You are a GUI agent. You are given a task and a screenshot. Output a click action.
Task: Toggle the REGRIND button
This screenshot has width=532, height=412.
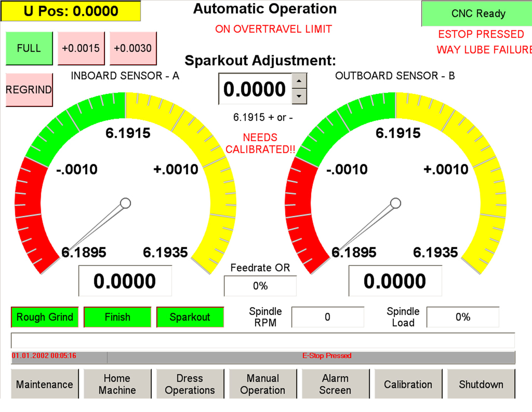[29, 90]
